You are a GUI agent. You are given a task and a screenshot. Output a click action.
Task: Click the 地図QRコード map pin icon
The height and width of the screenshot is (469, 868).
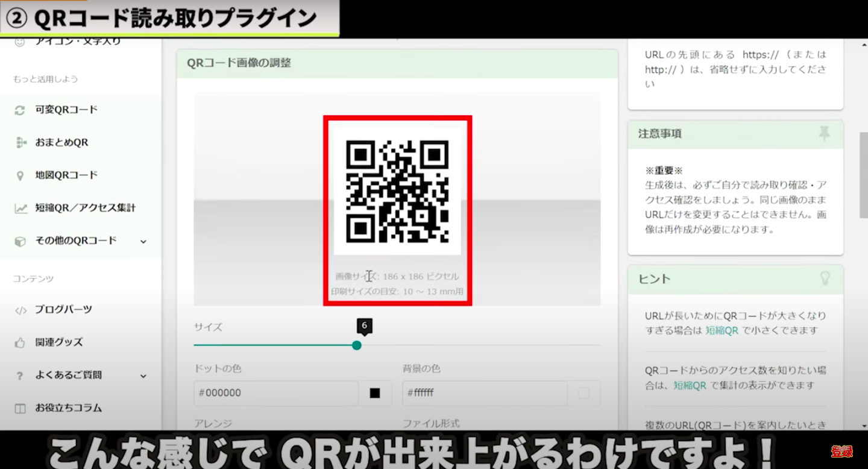(20, 175)
